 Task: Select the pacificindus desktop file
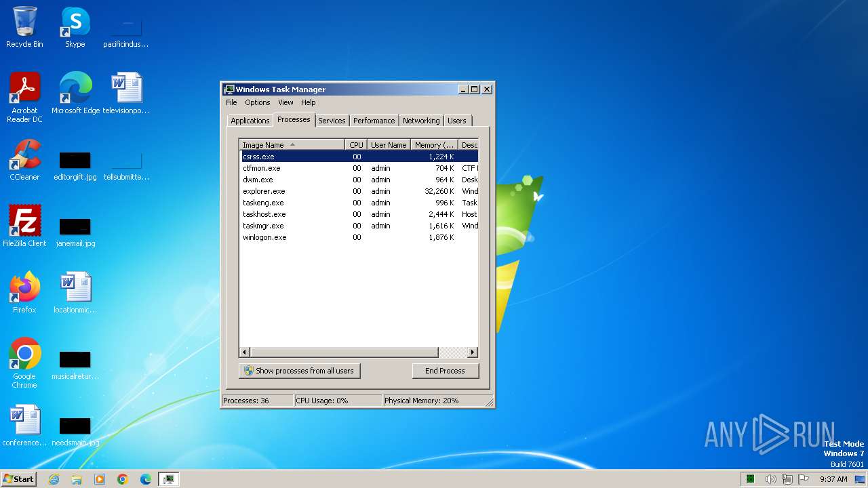coord(126,33)
